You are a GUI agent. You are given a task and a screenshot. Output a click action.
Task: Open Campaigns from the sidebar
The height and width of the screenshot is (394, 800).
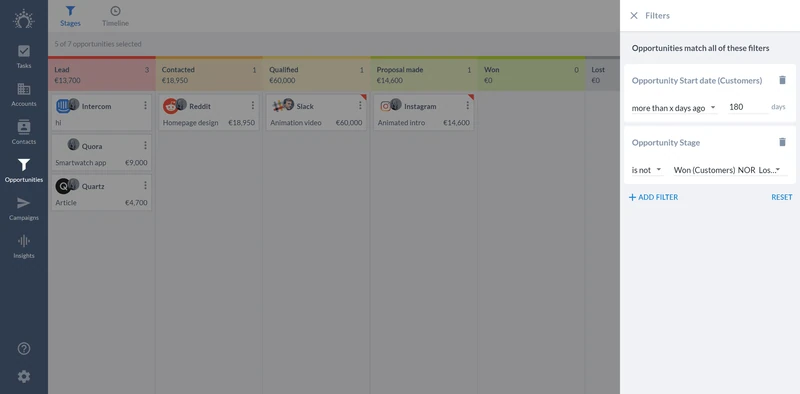click(x=24, y=209)
